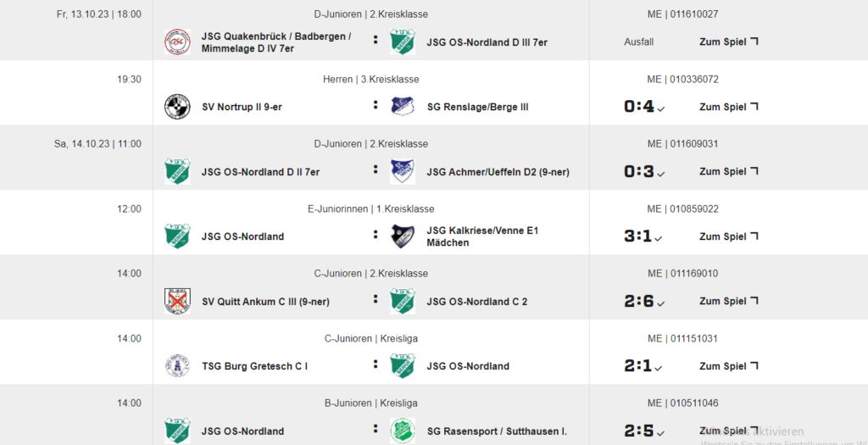Click the SV Nortrup II 9-er club crest
The width and height of the screenshot is (868, 445).
[177, 107]
